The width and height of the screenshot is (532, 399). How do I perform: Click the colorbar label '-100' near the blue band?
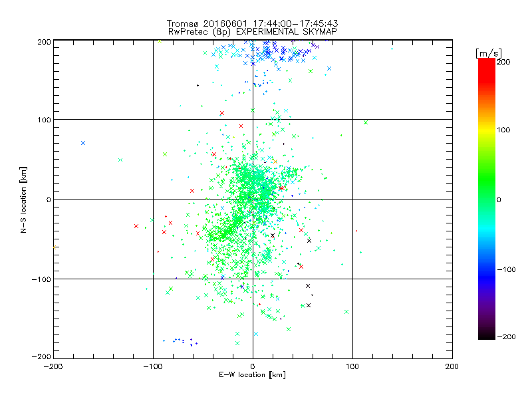pos(506,270)
